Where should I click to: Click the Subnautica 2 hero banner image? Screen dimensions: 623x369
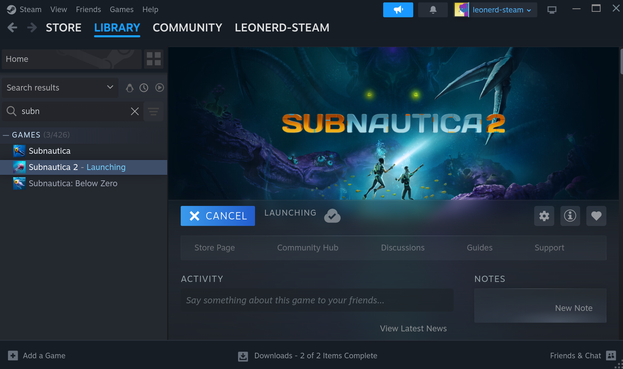[x=393, y=123]
